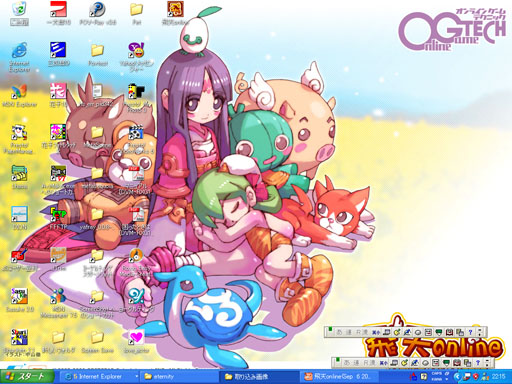Viewport: 512px width, 384px height.
Task: Click the red shield security tray icon
Action: [476, 377]
